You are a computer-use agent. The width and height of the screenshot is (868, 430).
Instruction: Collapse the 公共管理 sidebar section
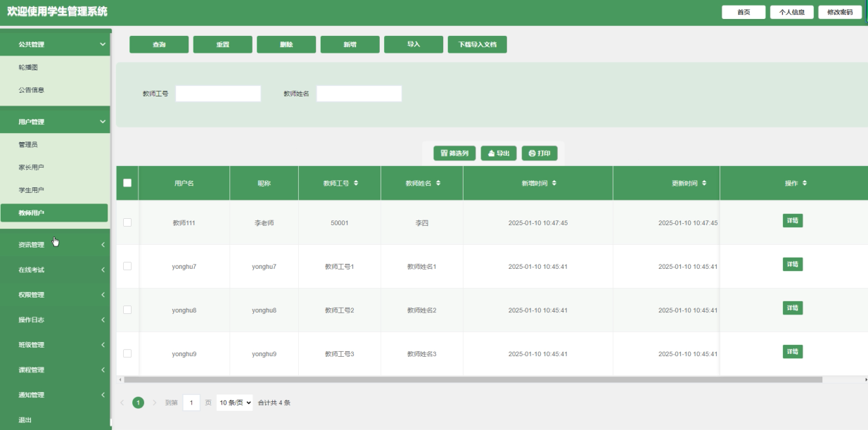tap(55, 44)
